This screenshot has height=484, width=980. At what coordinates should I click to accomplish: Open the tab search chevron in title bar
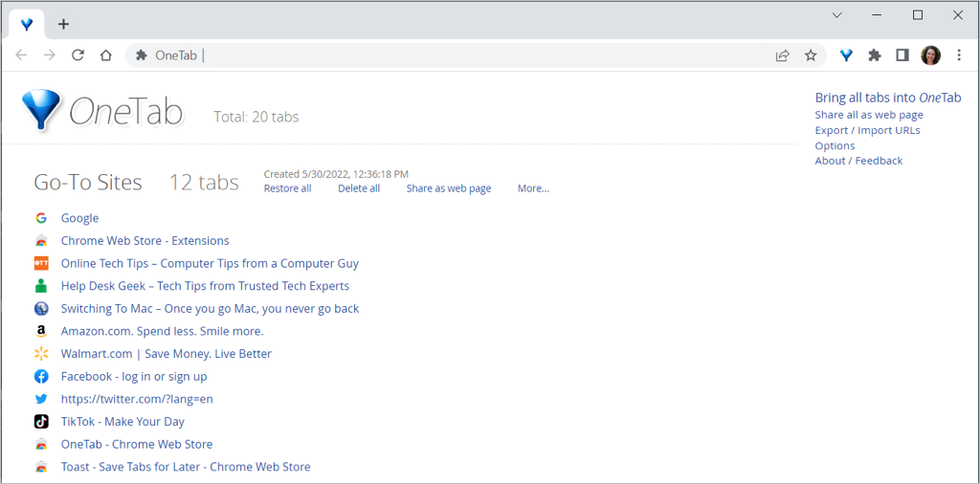point(836,15)
